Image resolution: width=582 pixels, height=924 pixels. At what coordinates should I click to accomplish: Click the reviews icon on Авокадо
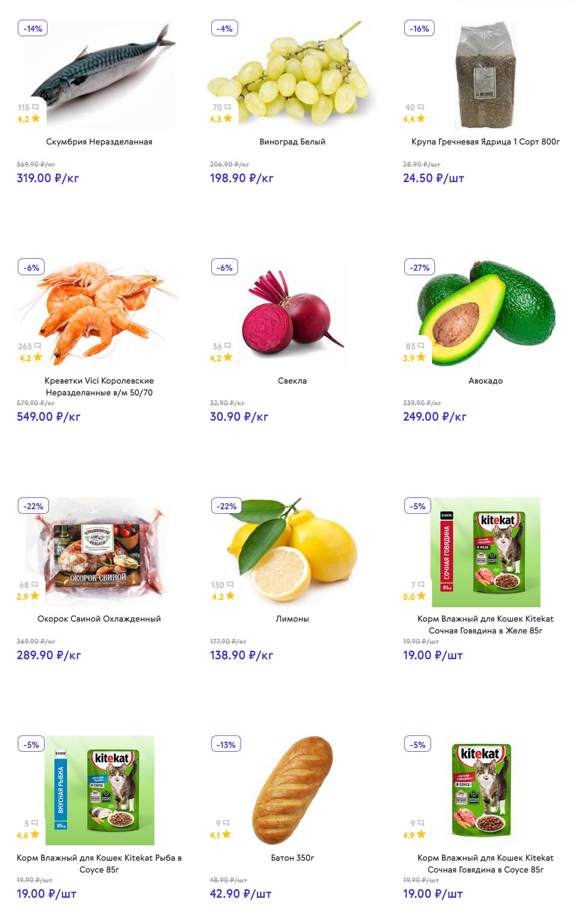(x=421, y=346)
